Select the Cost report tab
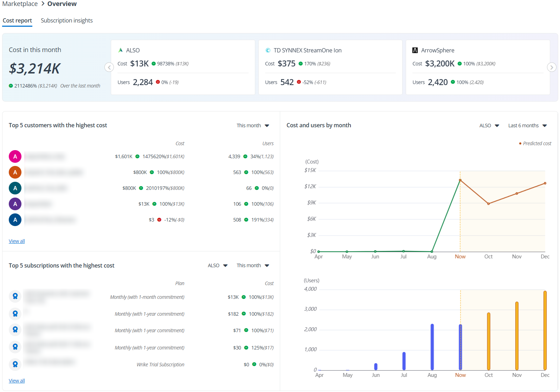560x392 pixels. coord(17,20)
